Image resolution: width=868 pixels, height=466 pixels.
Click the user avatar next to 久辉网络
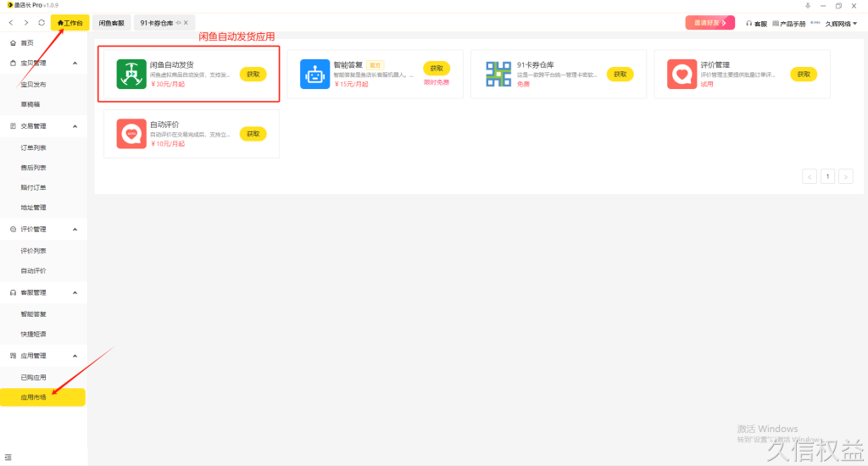(815, 23)
